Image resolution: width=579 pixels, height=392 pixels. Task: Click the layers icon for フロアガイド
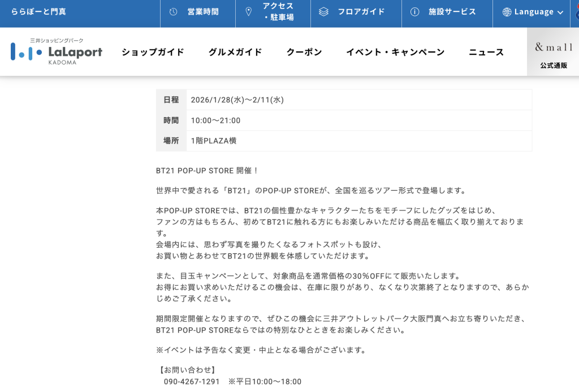point(323,12)
